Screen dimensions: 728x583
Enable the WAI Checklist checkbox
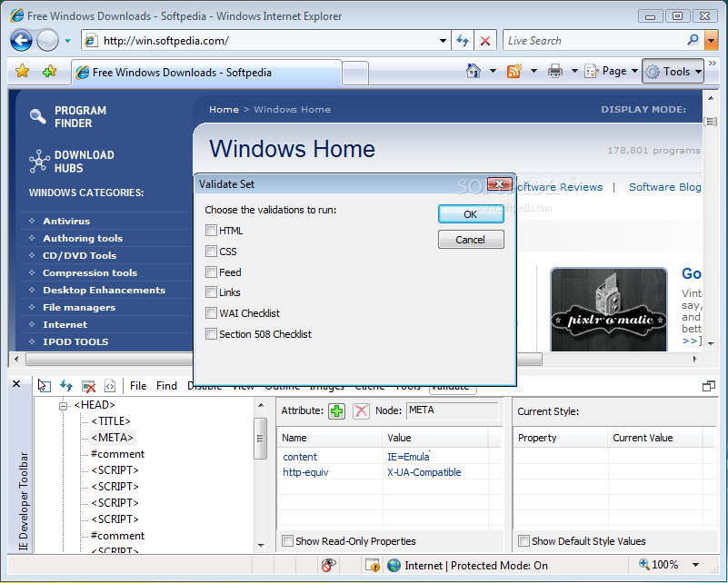coord(211,313)
